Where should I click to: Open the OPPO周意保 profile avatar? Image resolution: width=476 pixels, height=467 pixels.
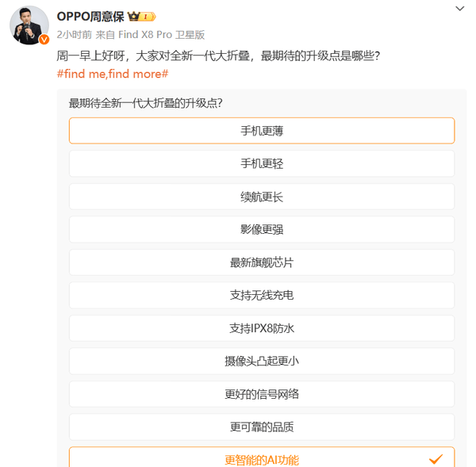(29, 25)
